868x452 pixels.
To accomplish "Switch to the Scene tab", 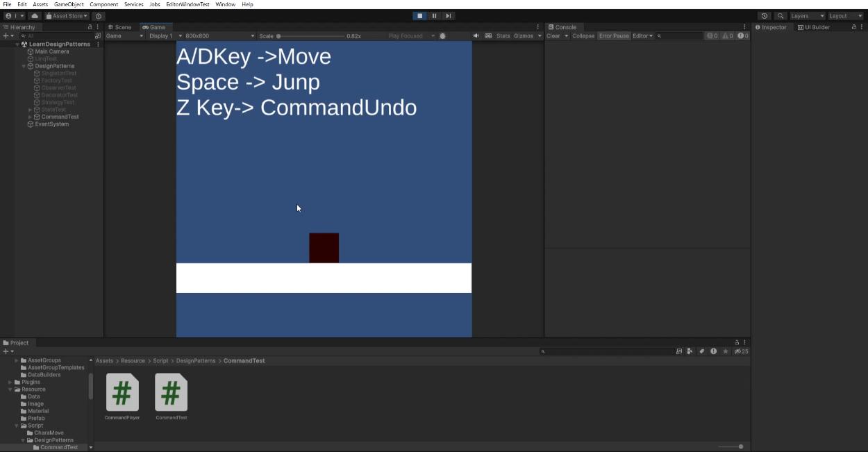I will [x=119, y=27].
